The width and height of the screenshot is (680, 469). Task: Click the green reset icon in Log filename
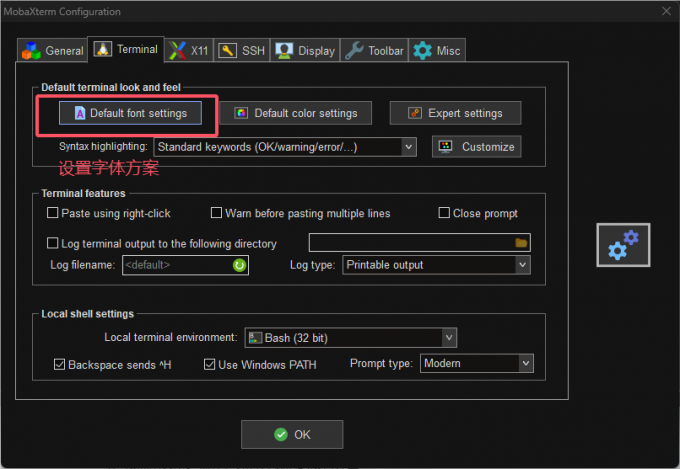pos(239,265)
